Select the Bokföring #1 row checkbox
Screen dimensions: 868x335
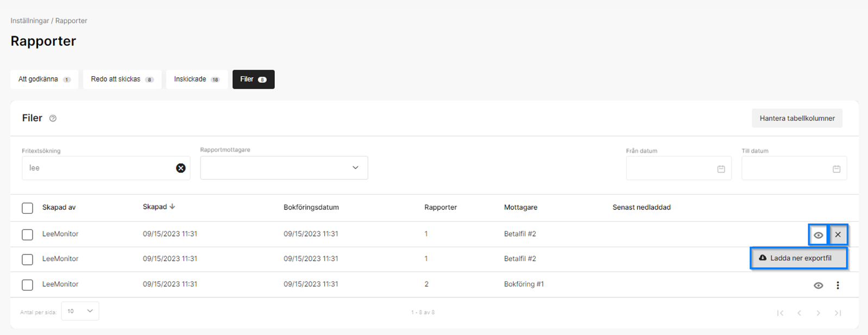click(x=27, y=284)
